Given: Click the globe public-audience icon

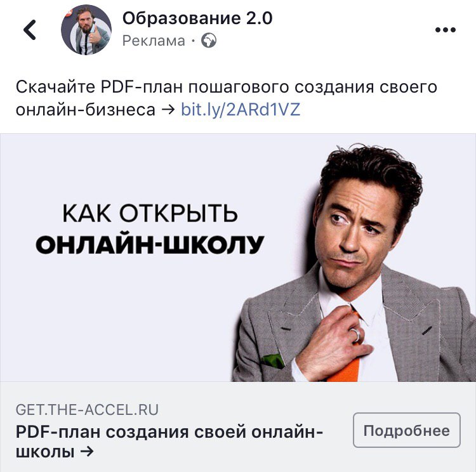Looking at the screenshot, I should [209, 41].
